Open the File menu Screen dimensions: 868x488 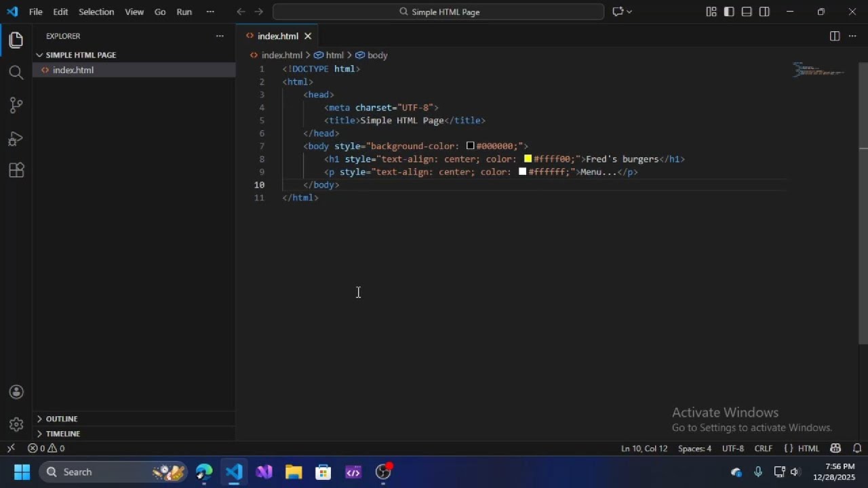[36, 12]
